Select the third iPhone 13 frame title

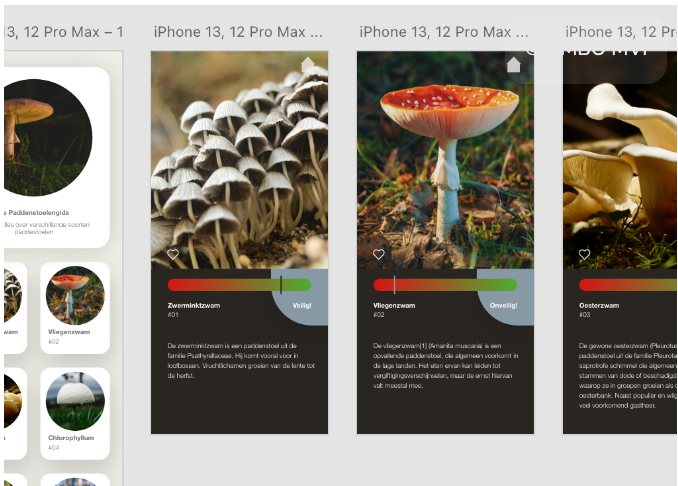click(444, 32)
